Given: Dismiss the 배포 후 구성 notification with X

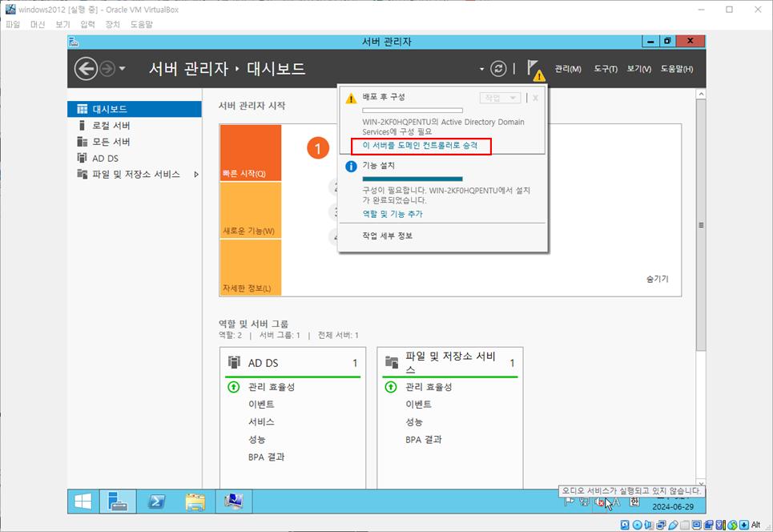Looking at the screenshot, I should [535, 98].
